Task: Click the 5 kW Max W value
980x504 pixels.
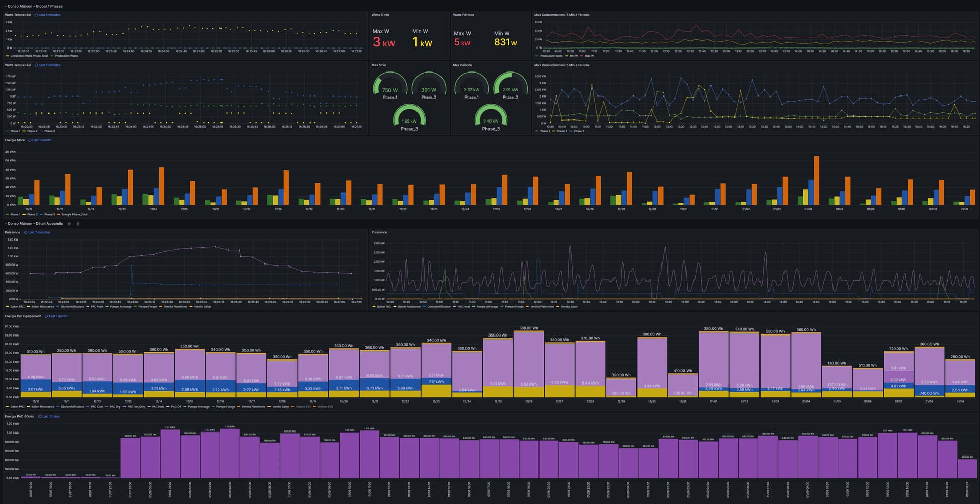Action: tap(462, 42)
